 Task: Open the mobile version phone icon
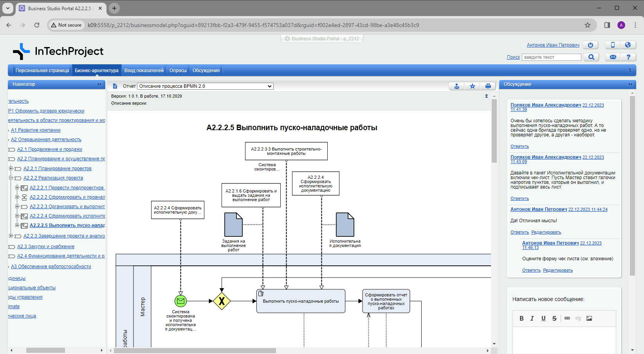(x=613, y=45)
